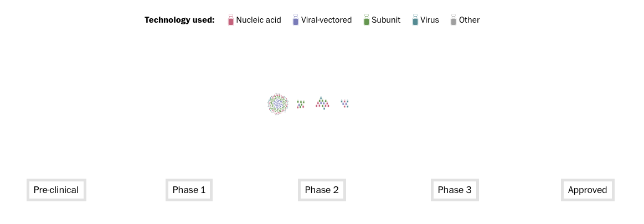Click the "Technology used:" heading
The image size is (644, 224).
click(179, 20)
